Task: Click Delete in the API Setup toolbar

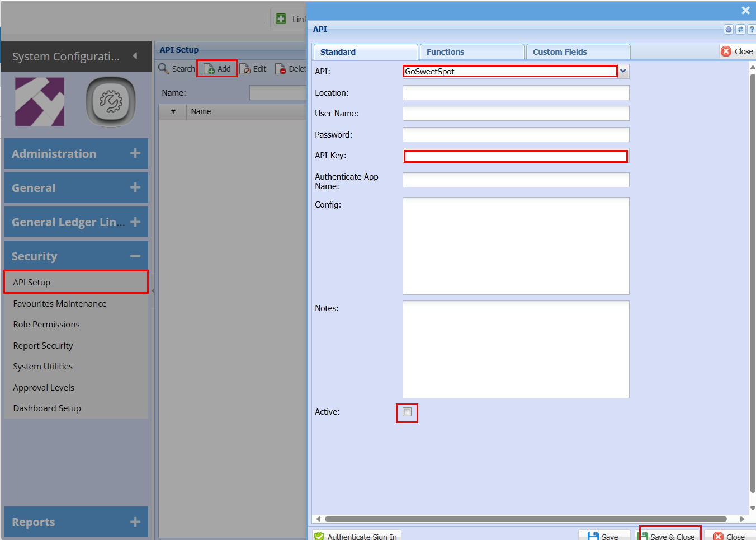Action: tap(291, 69)
